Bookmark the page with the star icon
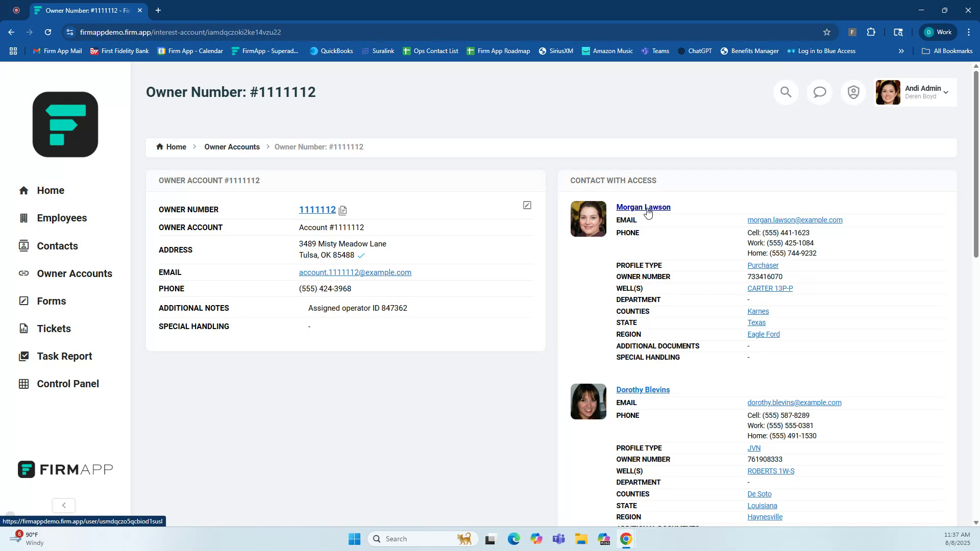This screenshot has width=980, height=551. pyautogui.click(x=826, y=32)
